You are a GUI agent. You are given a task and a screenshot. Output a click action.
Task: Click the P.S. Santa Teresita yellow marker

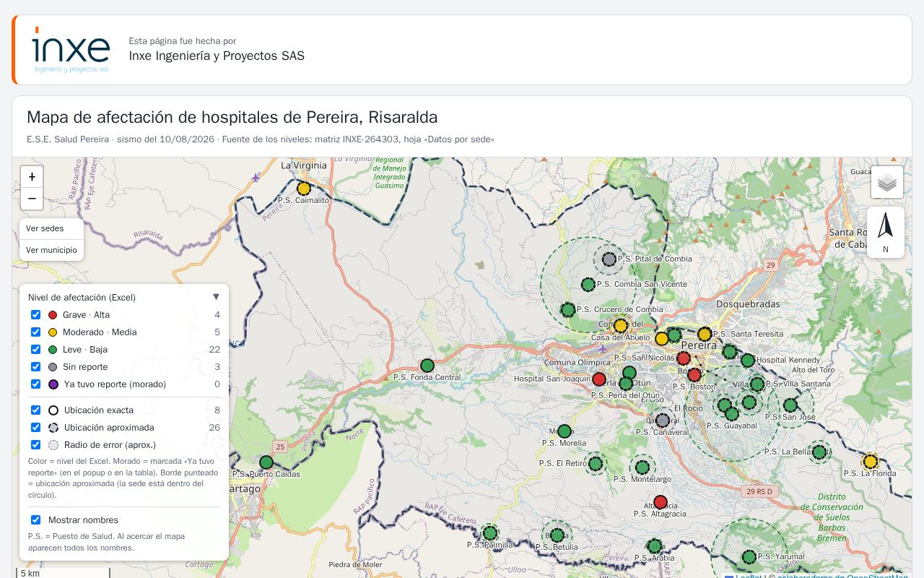coord(705,335)
